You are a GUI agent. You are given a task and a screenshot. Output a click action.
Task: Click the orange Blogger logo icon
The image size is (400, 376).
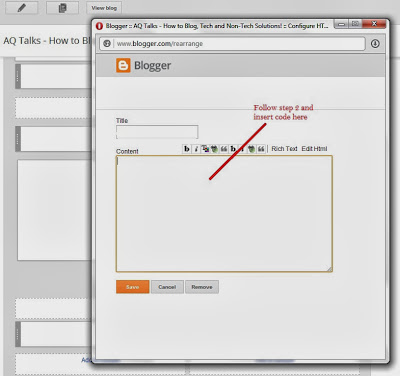pos(123,65)
